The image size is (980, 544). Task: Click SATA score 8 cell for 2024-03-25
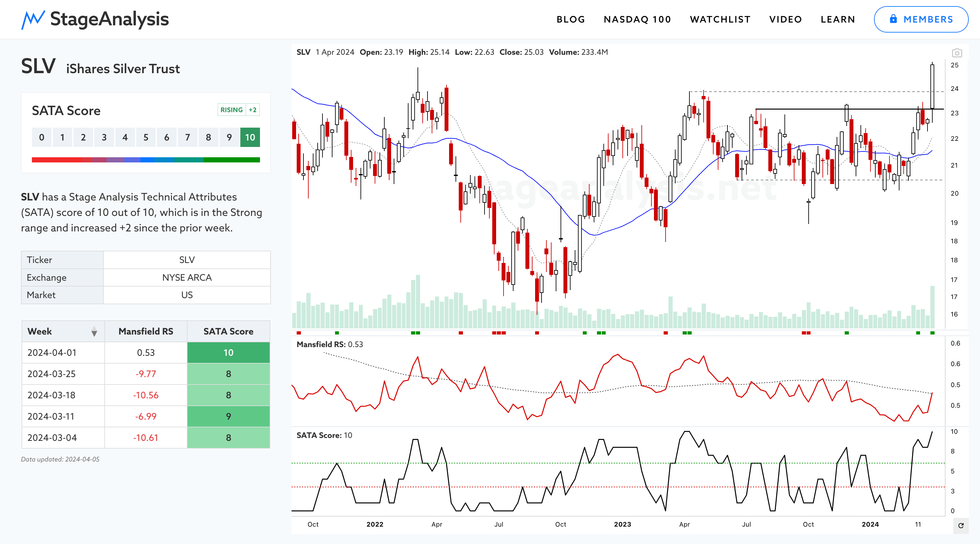point(228,374)
